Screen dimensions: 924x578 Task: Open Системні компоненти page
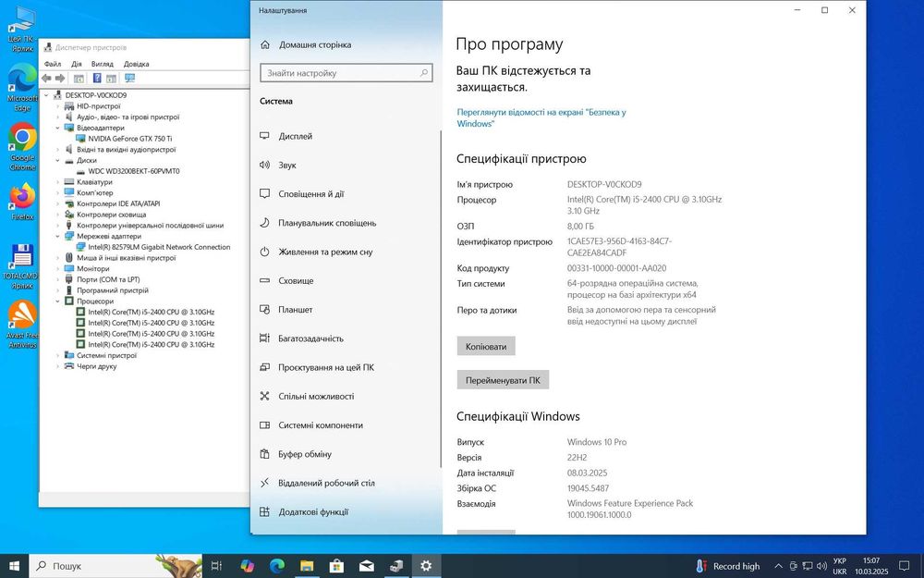click(x=346, y=425)
